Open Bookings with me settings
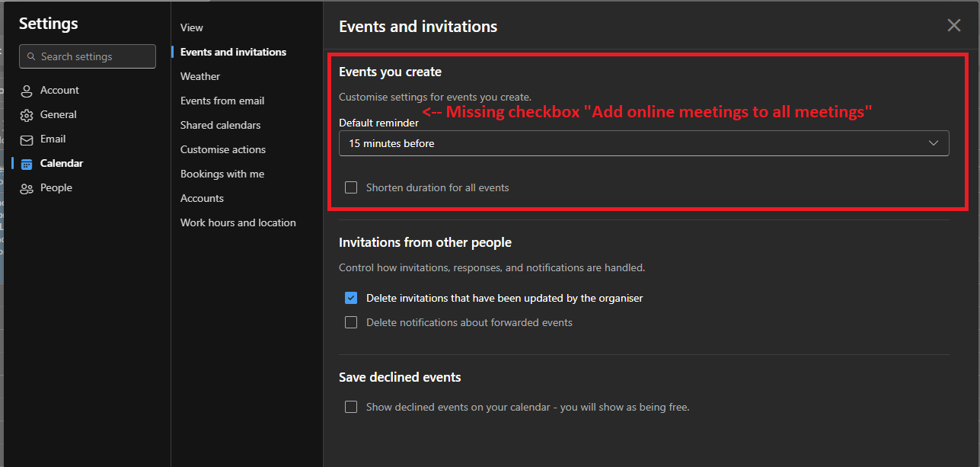The height and width of the screenshot is (467, 980). (x=222, y=174)
